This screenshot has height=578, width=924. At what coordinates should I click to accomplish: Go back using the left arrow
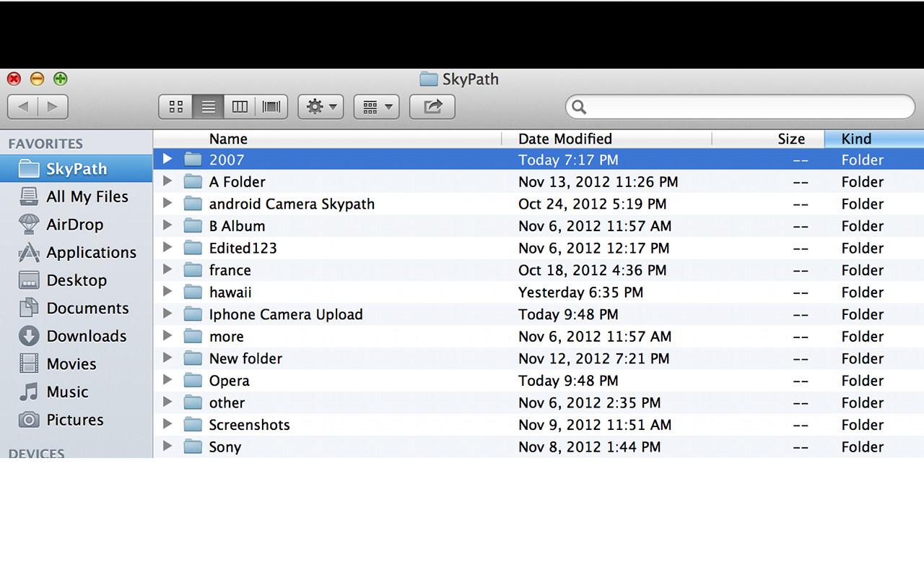23,107
